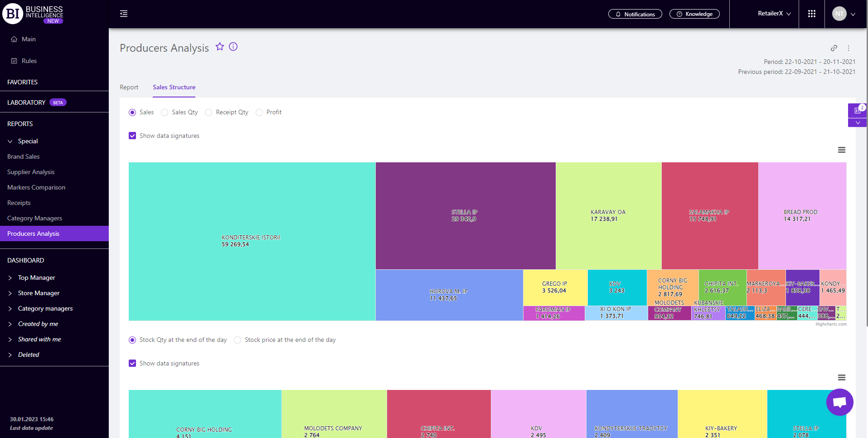868x438 pixels.
Task: Expand the Store Manager dashboard group
Action: point(10,293)
